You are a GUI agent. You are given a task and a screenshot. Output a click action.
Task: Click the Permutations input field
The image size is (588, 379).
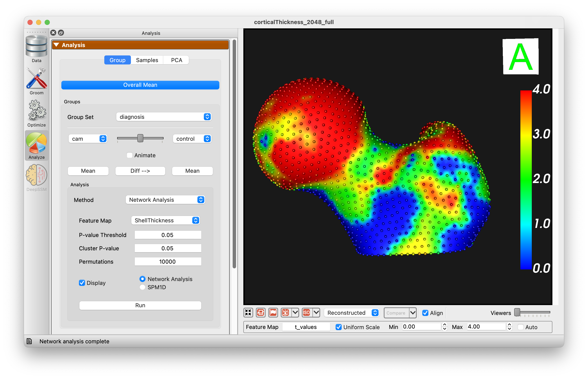(168, 262)
